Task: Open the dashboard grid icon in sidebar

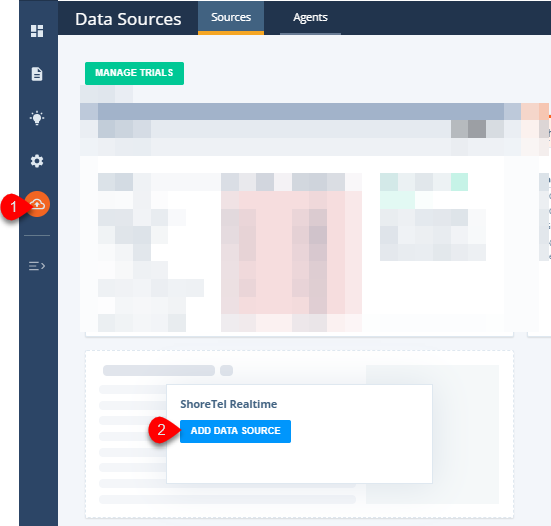Action: [x=37, y=31]
